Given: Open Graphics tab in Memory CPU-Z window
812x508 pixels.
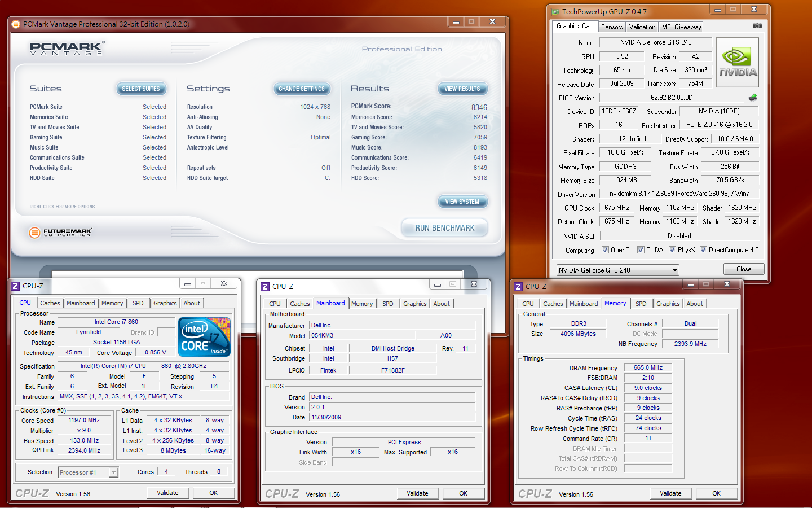Looking at the screenshot, I should [x=668, y=304].
